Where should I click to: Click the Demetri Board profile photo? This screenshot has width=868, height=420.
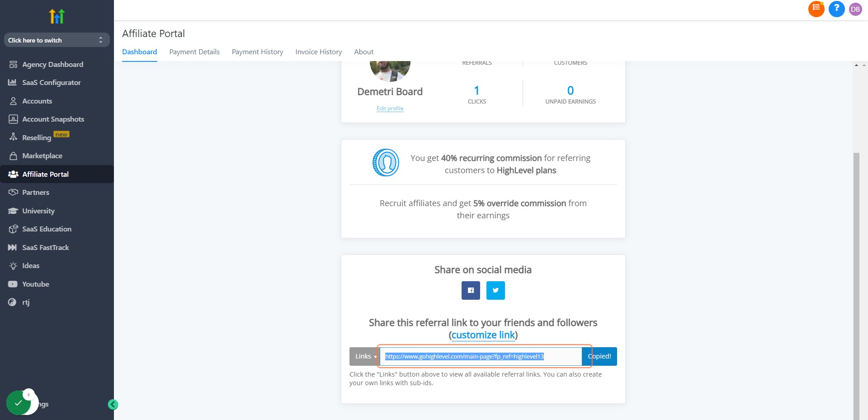(x=390, y=71)
